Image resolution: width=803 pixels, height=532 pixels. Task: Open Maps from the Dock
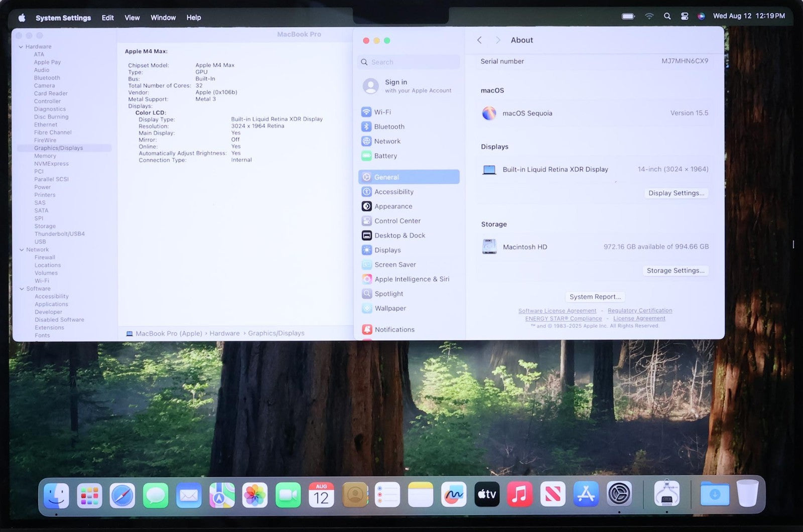[222, 495]
